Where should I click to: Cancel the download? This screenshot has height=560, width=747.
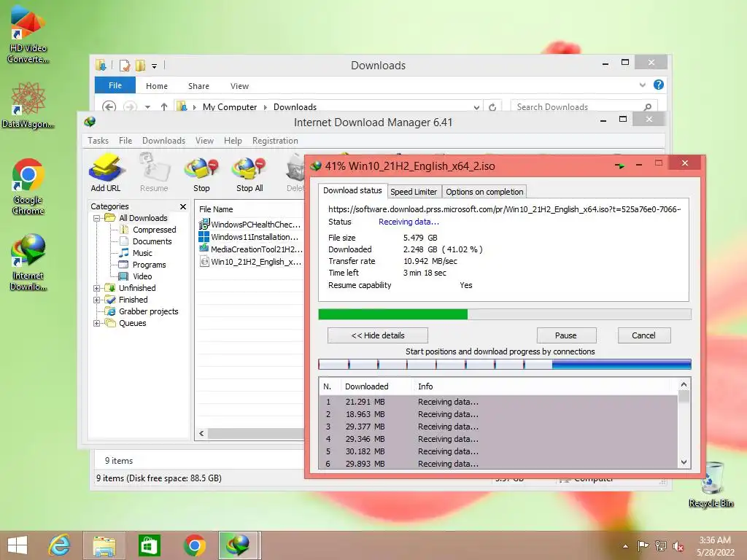point(643,335)
